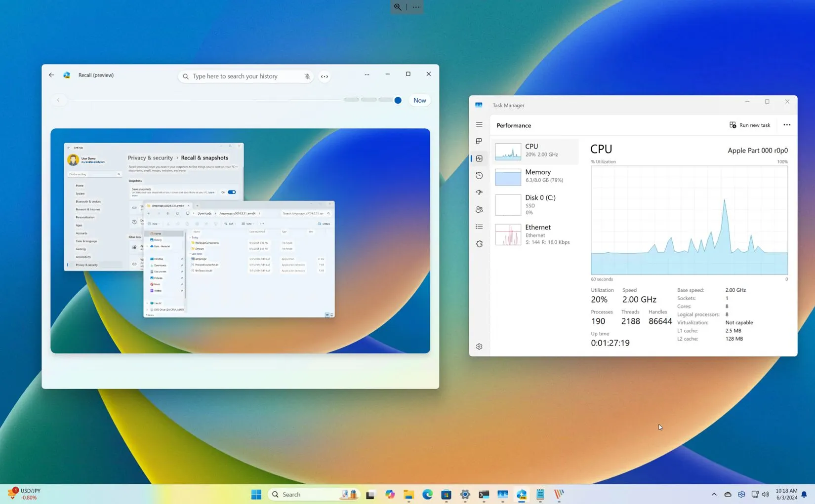Click the Handles value 86644

coord(660,321)
